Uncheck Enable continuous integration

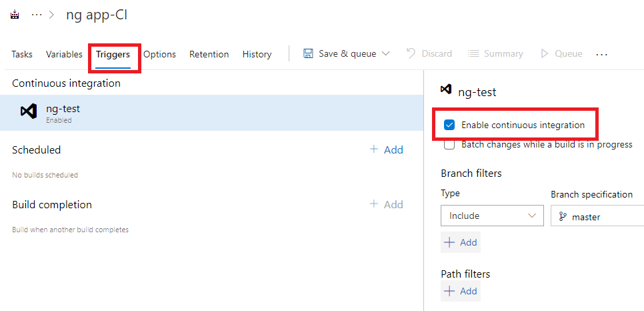pyautogui.click(x=449, y=125)
